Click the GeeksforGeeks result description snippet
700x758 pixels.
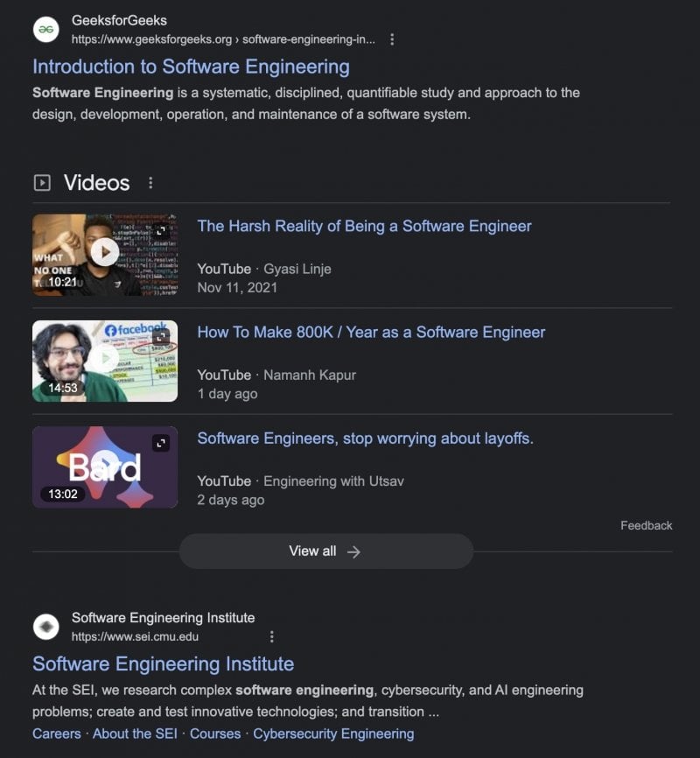pyautogui.click(x=306, y=103)
